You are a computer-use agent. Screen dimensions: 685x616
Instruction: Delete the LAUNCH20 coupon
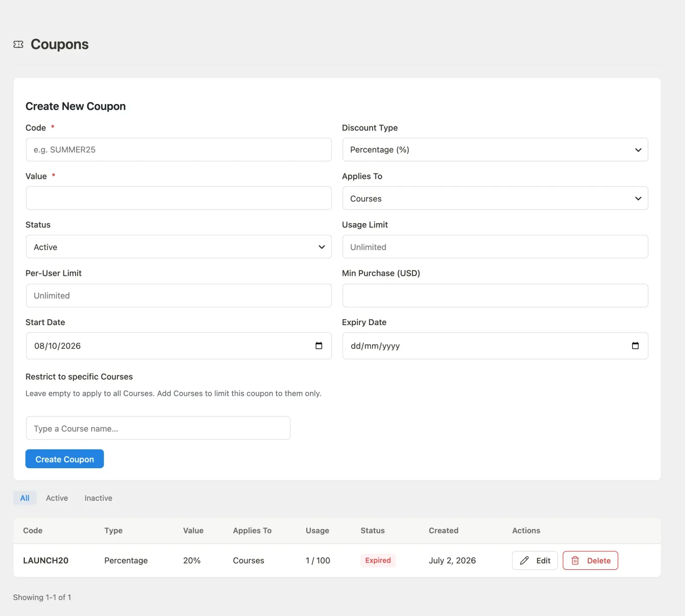(x=590, y=560)
